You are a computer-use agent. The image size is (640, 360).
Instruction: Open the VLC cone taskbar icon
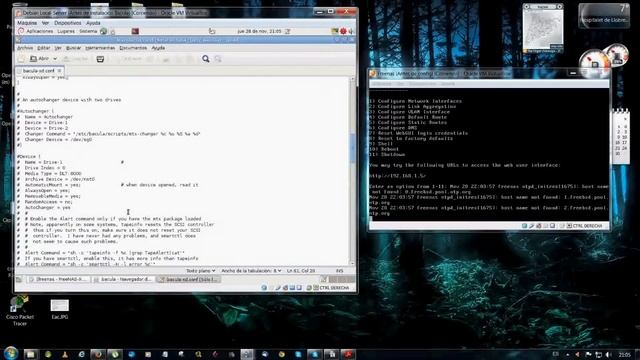click(x=65, y=354)
